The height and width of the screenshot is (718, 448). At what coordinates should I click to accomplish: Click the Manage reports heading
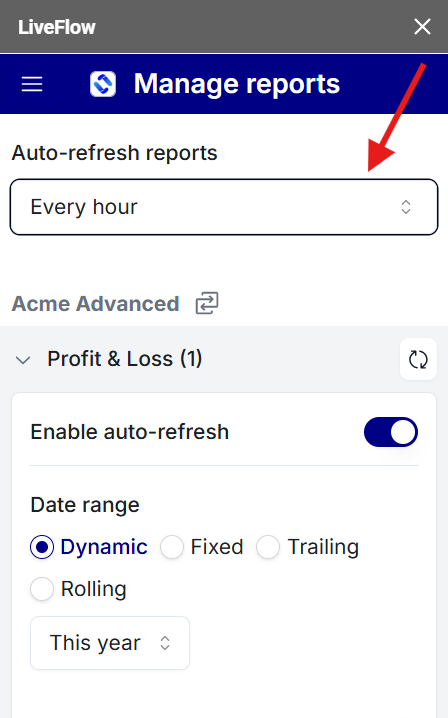[237, 84]
